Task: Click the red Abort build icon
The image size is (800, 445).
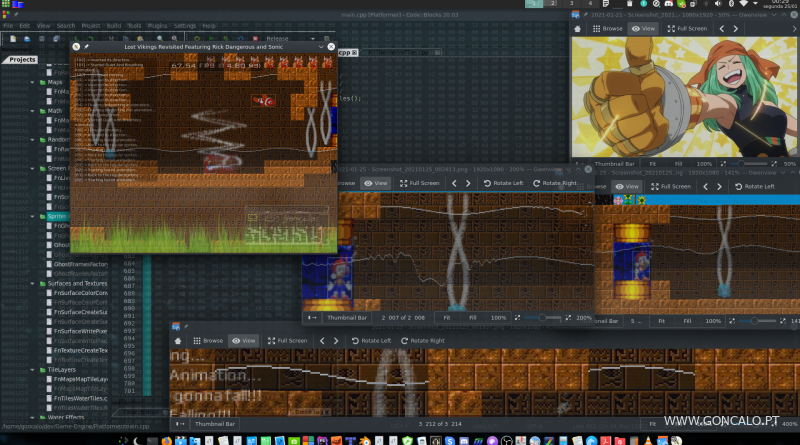Action: [255, 39]
